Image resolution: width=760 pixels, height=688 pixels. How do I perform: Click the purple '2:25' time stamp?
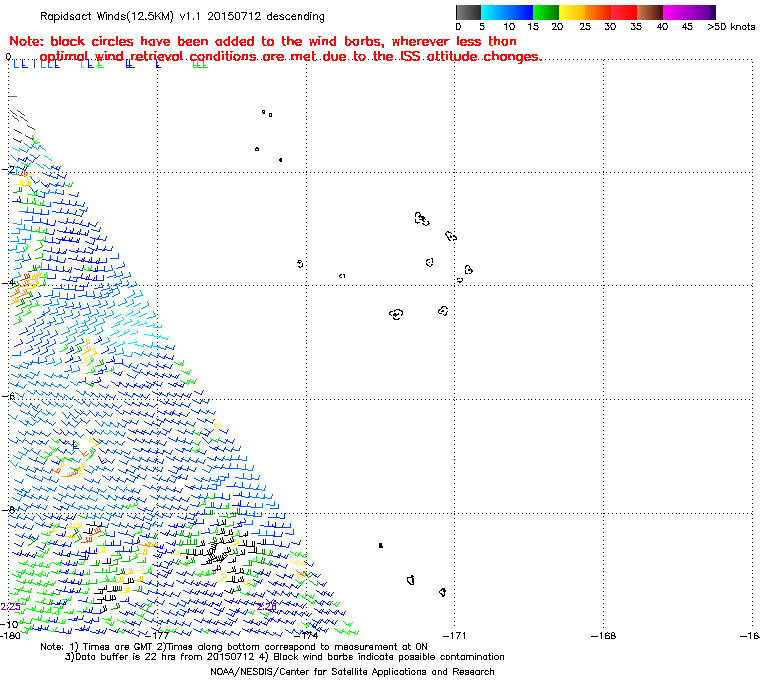(x=11, y=607)
